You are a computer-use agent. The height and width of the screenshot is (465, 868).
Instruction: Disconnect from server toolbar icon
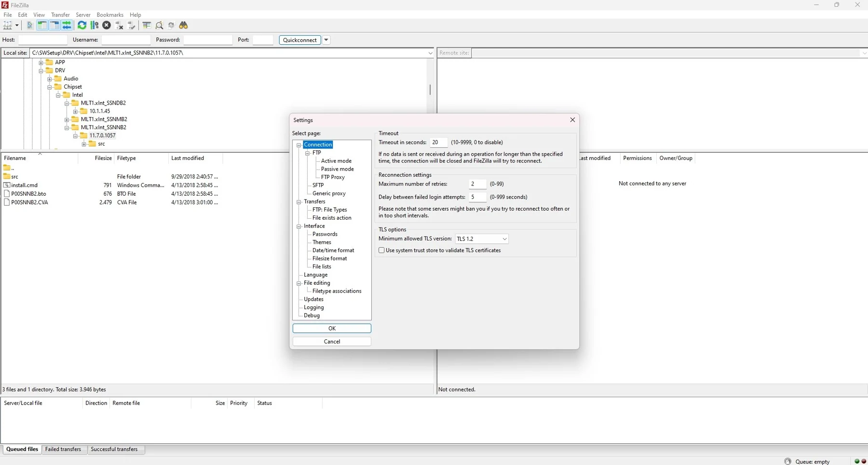pos(119,25)
